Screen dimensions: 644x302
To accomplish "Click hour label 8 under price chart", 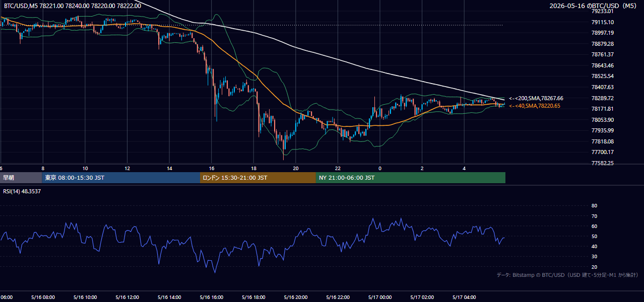I will 43,168.
